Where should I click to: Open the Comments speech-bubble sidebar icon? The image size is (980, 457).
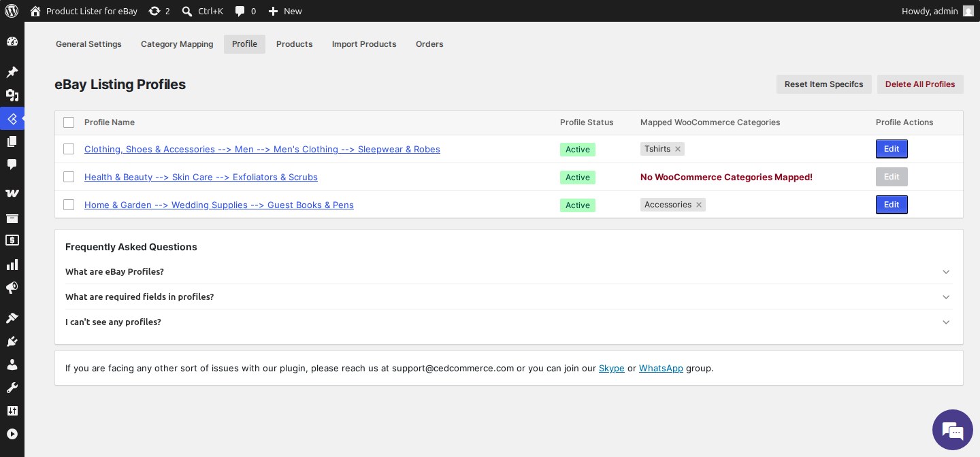(x=12, y=165)
